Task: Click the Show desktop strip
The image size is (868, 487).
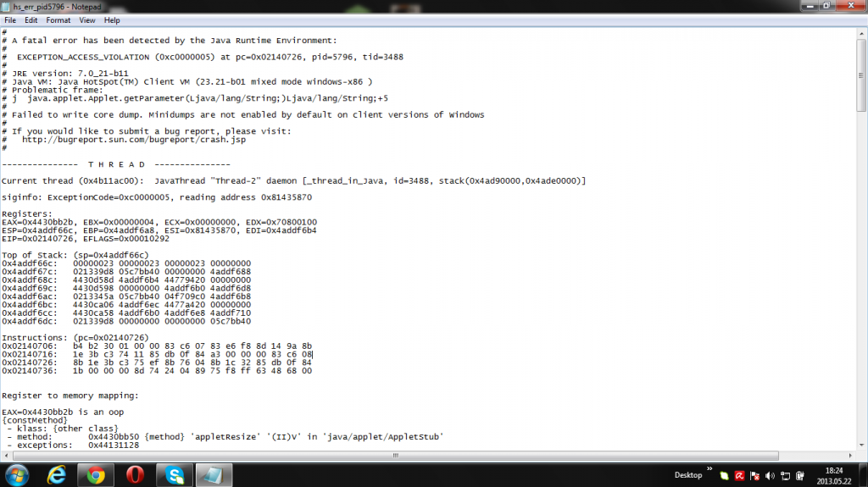Action: point(864,475)
